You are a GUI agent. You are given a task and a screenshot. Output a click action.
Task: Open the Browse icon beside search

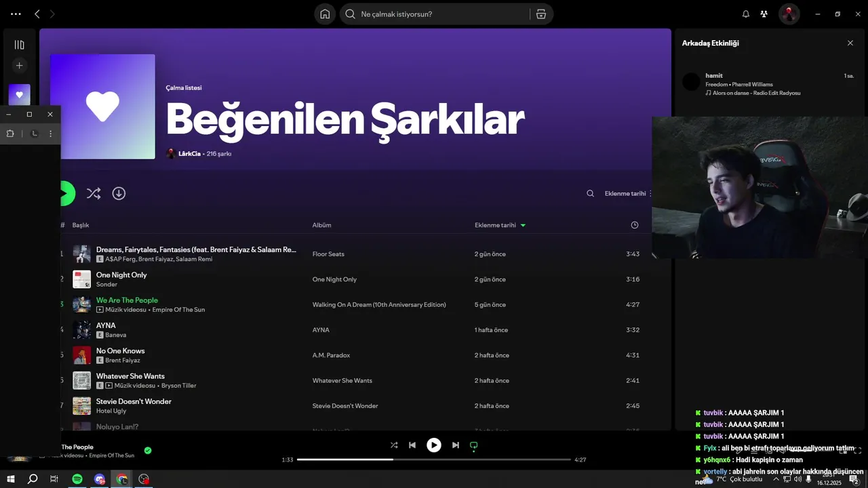coord(541,14)
